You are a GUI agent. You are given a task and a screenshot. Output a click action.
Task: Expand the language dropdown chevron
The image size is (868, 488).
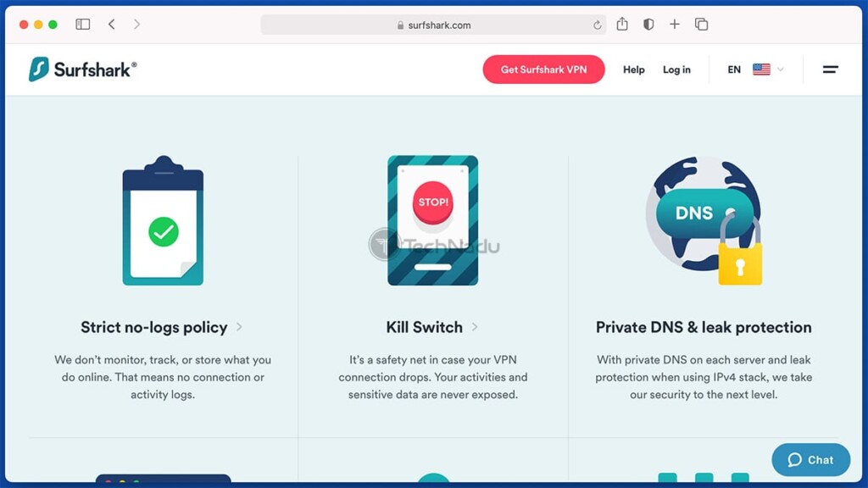coord(781,69)
